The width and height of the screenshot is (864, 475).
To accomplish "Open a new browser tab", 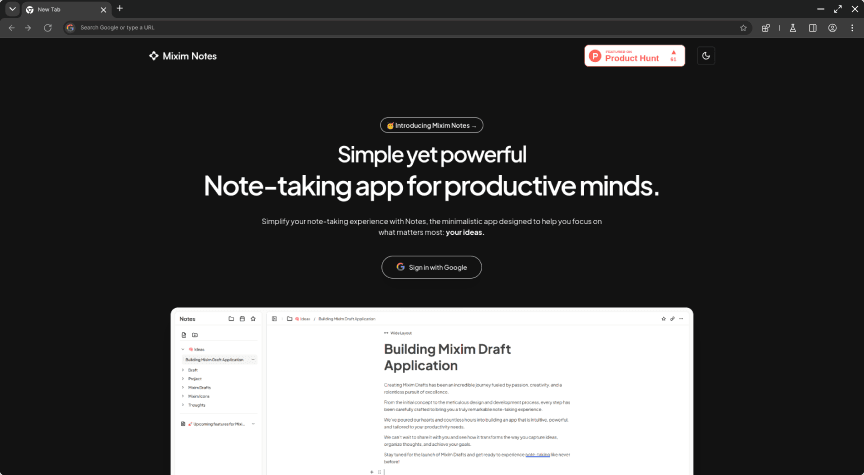I will 120,8.
